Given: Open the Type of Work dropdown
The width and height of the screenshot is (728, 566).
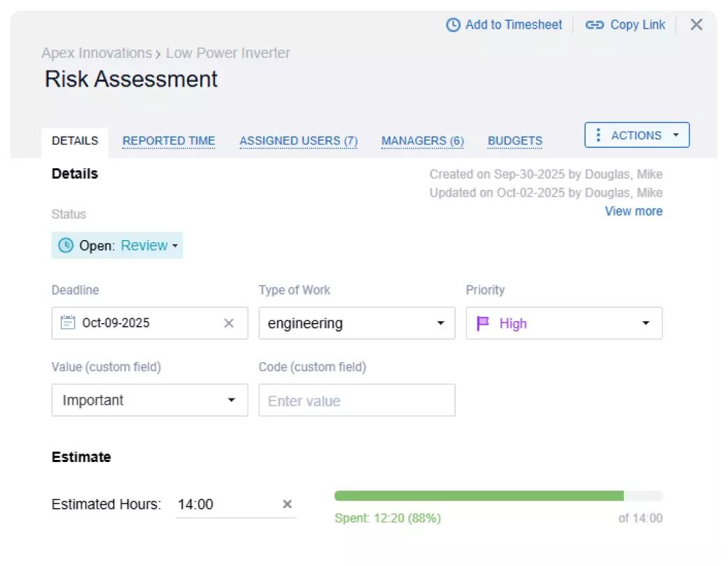Looking at the screenshot, I should point(440,322).
